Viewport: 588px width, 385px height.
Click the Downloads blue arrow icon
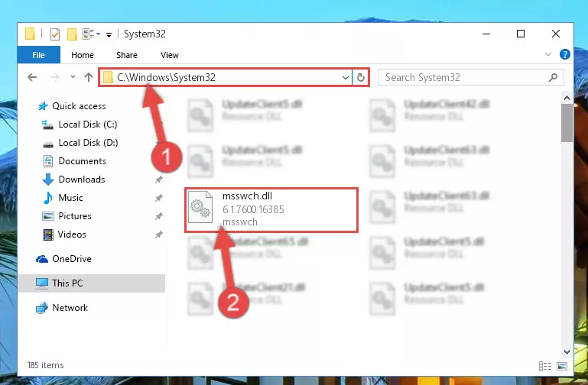pos(48,180)
